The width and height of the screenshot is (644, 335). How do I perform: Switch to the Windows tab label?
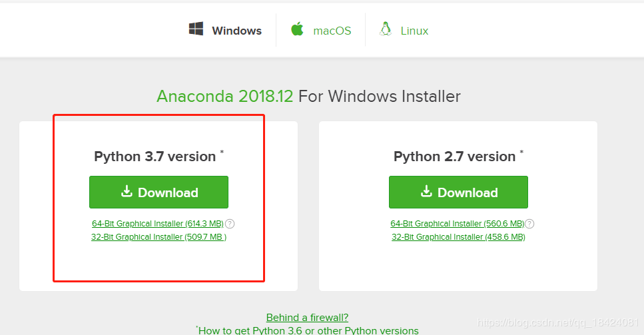click(236, 31)
